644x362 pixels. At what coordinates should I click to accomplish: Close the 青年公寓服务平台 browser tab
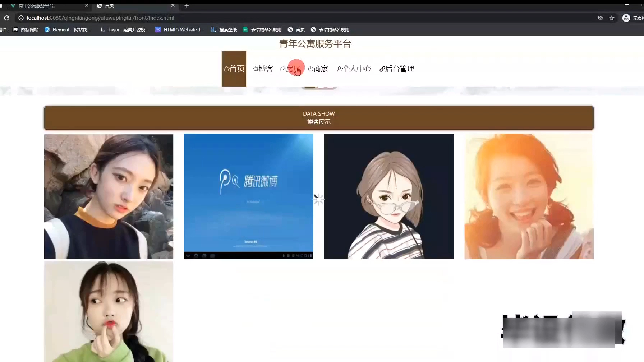(87, 5)
